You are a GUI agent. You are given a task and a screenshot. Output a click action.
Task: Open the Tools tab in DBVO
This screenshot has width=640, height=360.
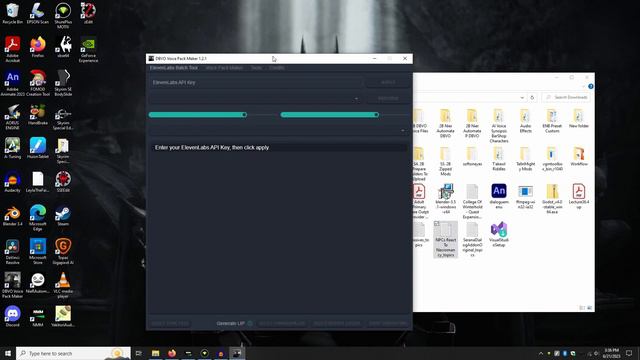256,68
